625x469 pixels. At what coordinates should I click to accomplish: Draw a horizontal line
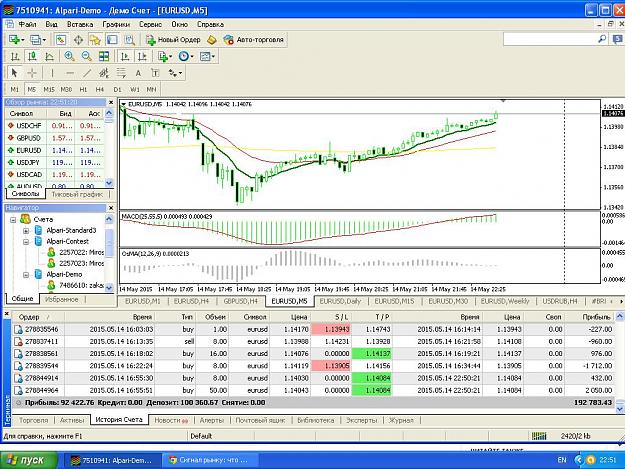70,73
